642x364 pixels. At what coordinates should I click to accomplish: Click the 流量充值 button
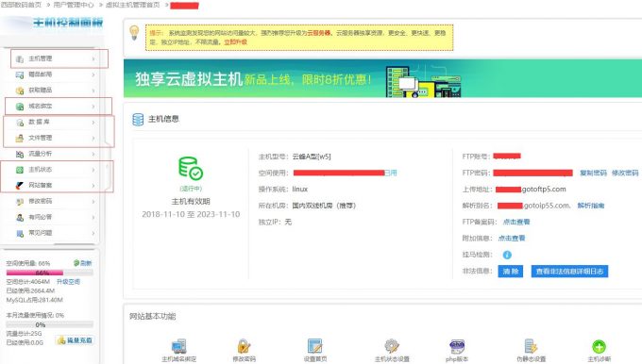(x=75, y=340)
